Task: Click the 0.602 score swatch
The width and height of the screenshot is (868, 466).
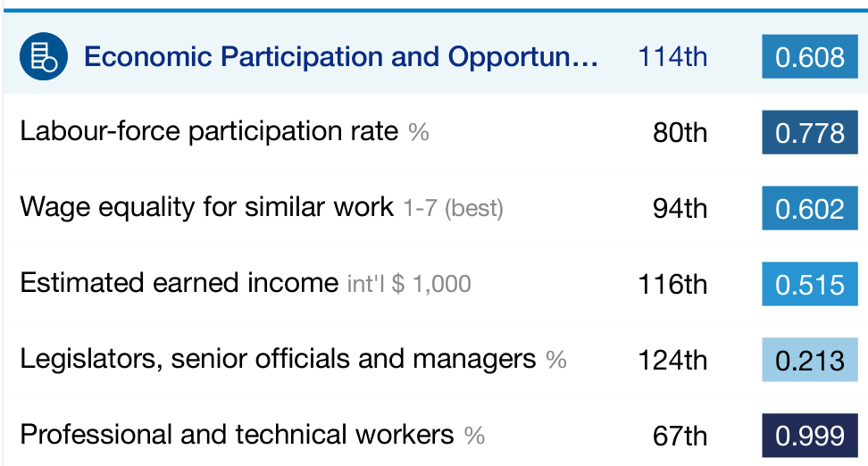Action: click(810, 208)
